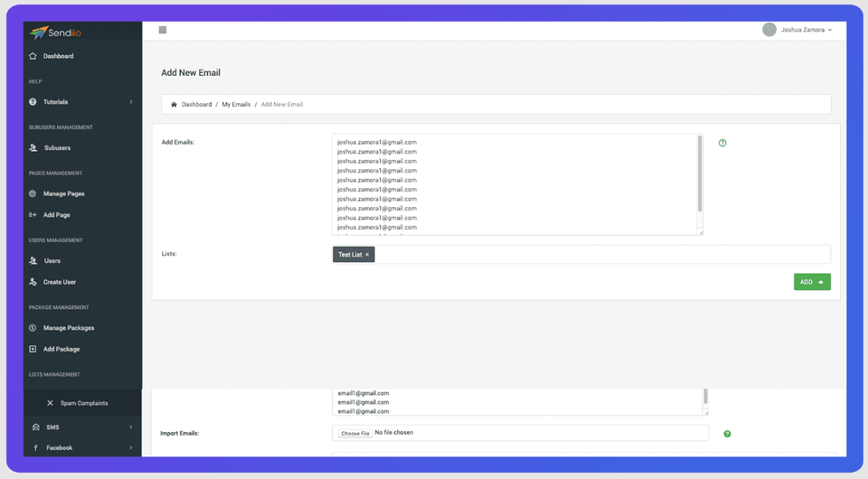This screenshot has height=479, width=868.
Task: Click the Choose File button
Action: pos(355,433)
